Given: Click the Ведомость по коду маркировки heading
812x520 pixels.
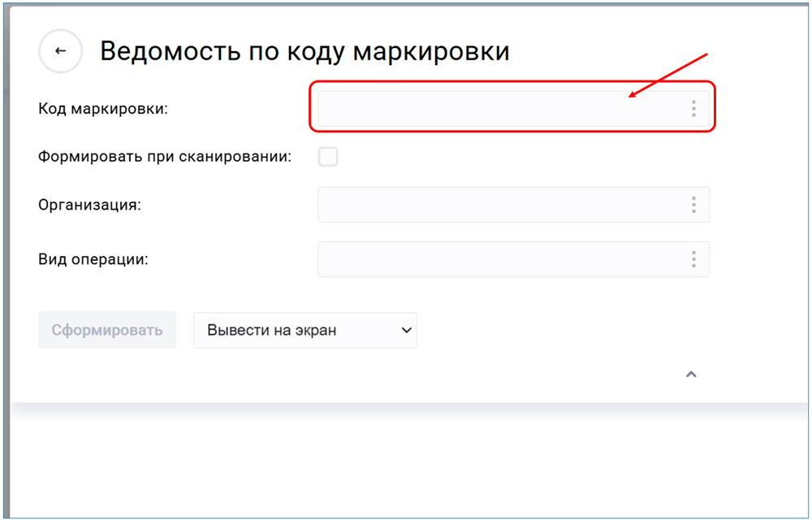Looking at the screenshot, I should (304, 51).
